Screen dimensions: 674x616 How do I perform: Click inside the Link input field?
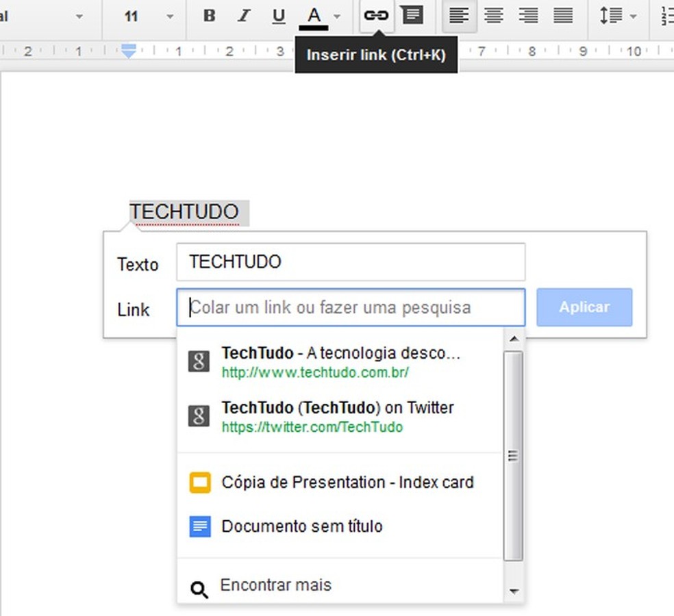tap(351, 307)
